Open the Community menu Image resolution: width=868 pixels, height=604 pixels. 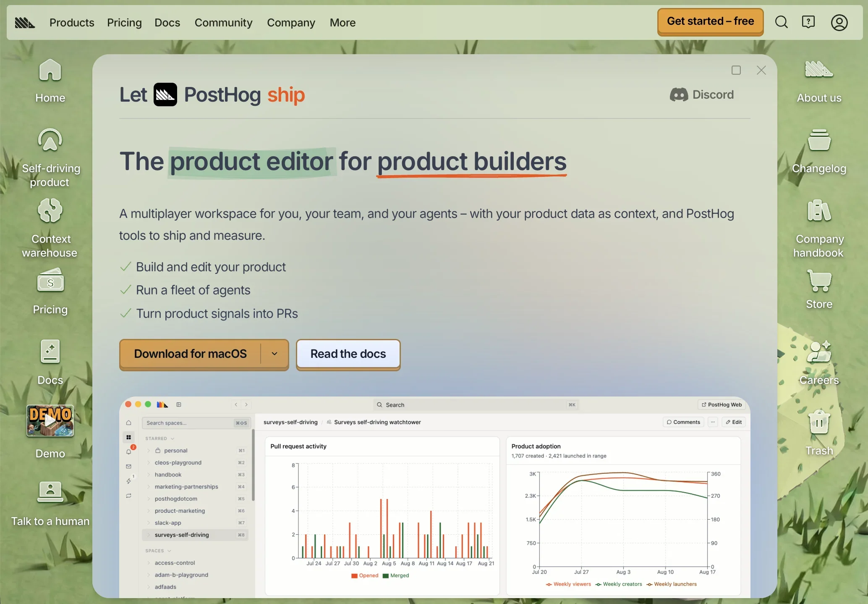point(223,22)
